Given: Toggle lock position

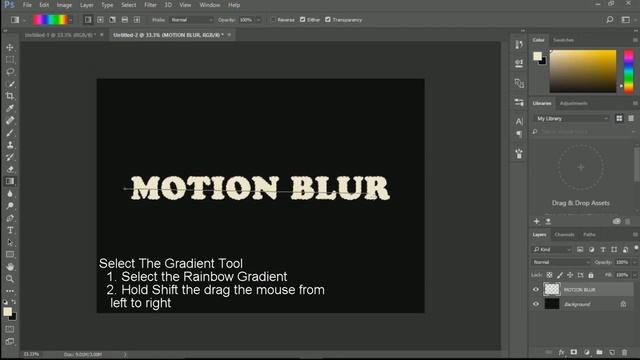Looking at the screenshot, I should tap(570, 275).
